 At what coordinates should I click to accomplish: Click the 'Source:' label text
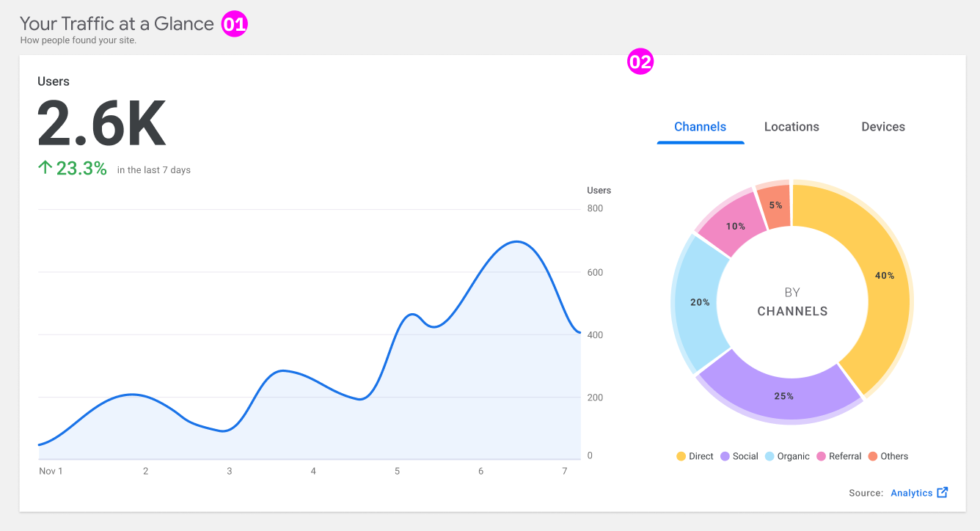(x=866, y=493)
